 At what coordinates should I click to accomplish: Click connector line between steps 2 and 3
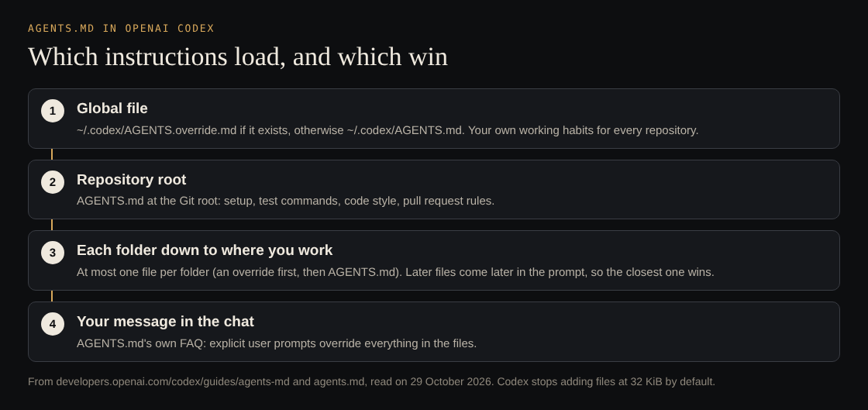pyautogui.click(x=52, y=226)
